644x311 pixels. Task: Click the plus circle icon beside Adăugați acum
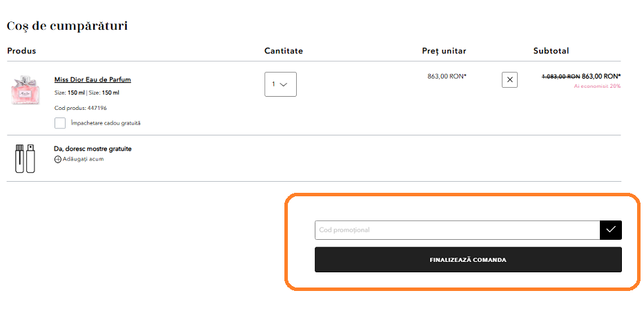[58, 159]
